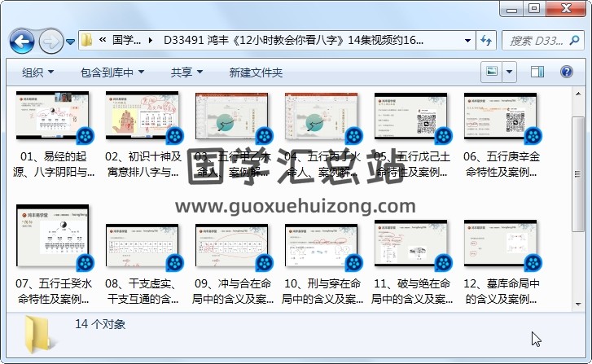The height and width of the screenshot is (364, 592).
Task: Click the film reel badge on file 01
Action: coord(86,136)
